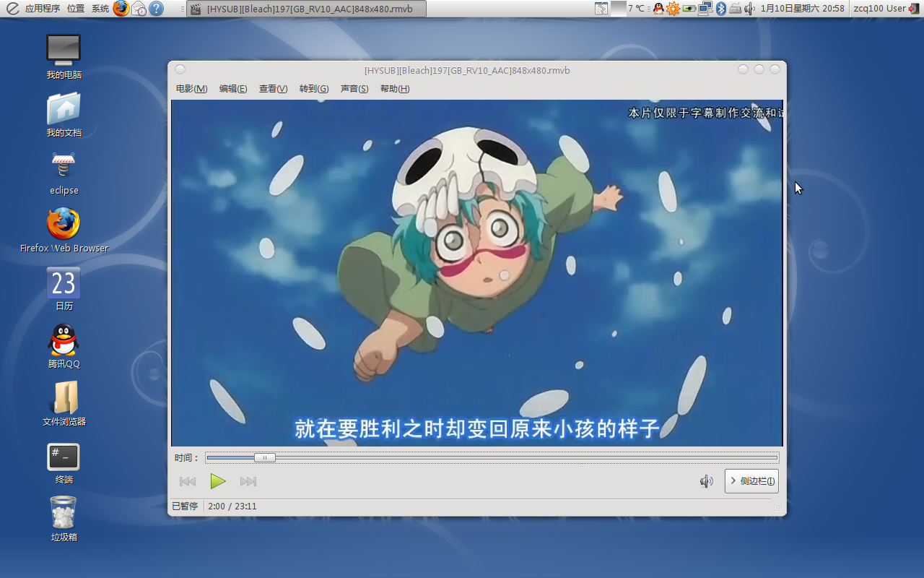Click the battery power tray icon
Image resolution: width=924 pixels, height=578 pixels.
(689, 9)
